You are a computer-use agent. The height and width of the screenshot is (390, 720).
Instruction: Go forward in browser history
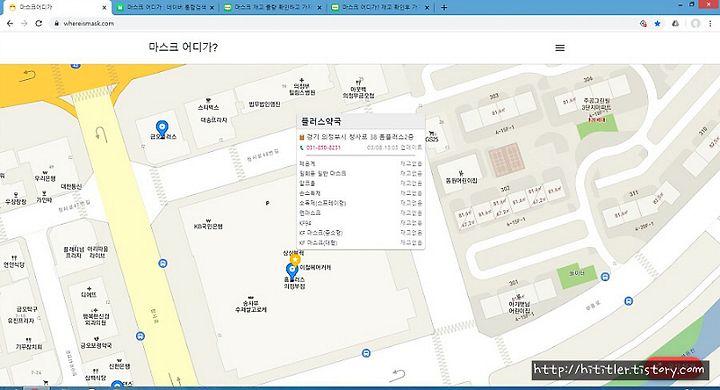[24, 23]
